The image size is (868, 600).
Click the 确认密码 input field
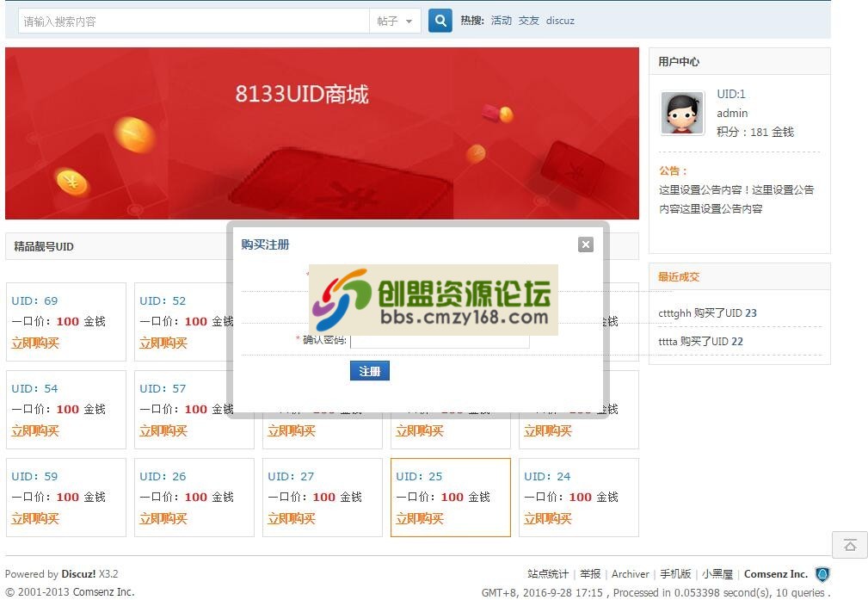coord(440,340)
